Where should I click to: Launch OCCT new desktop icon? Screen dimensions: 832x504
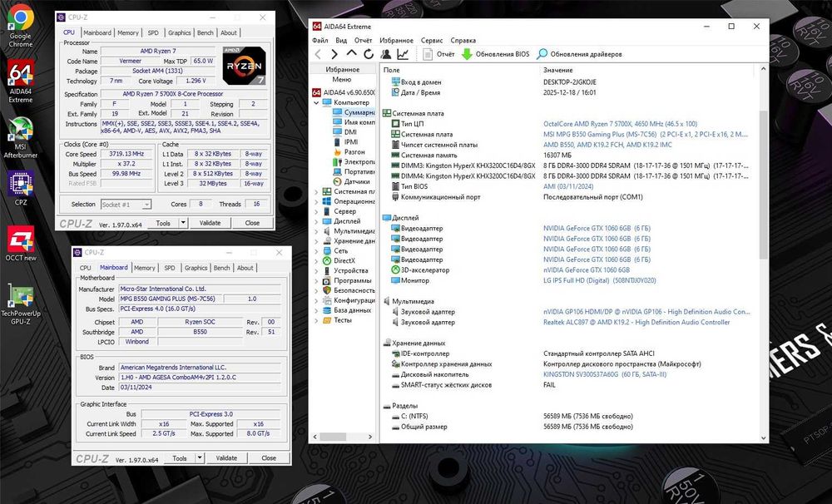pos(20,244)
